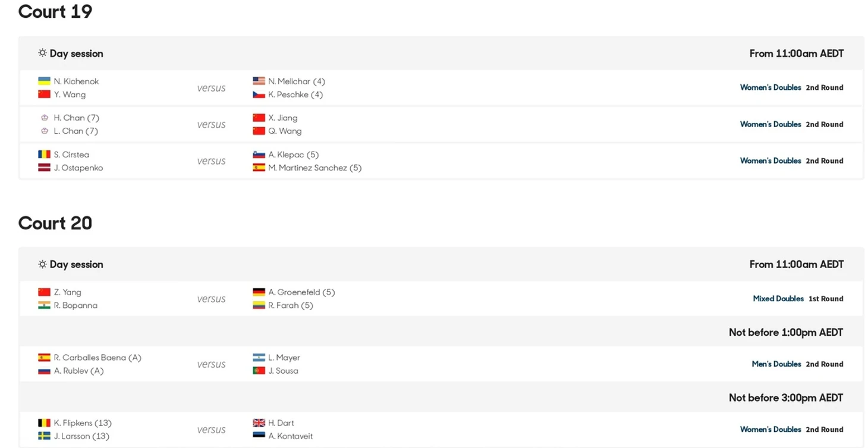This screenshot has width=868, height=448.
Task: Click the India flag beside R. Bopanna
Action: click(44, 305)
